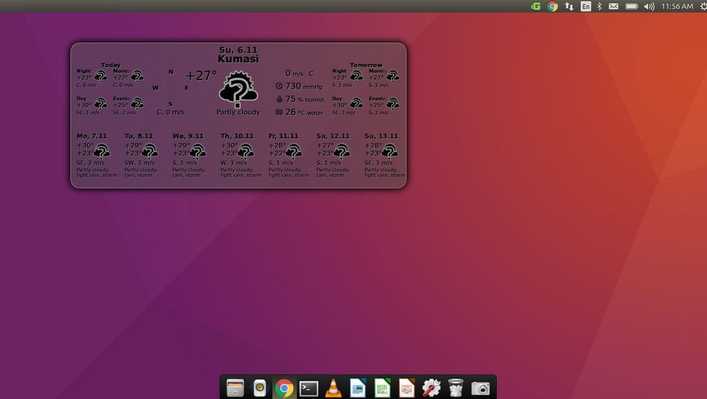This screenshot has width=707, height=399.
Task: Click the 75 % humidity reading
Action: (300, 99)
